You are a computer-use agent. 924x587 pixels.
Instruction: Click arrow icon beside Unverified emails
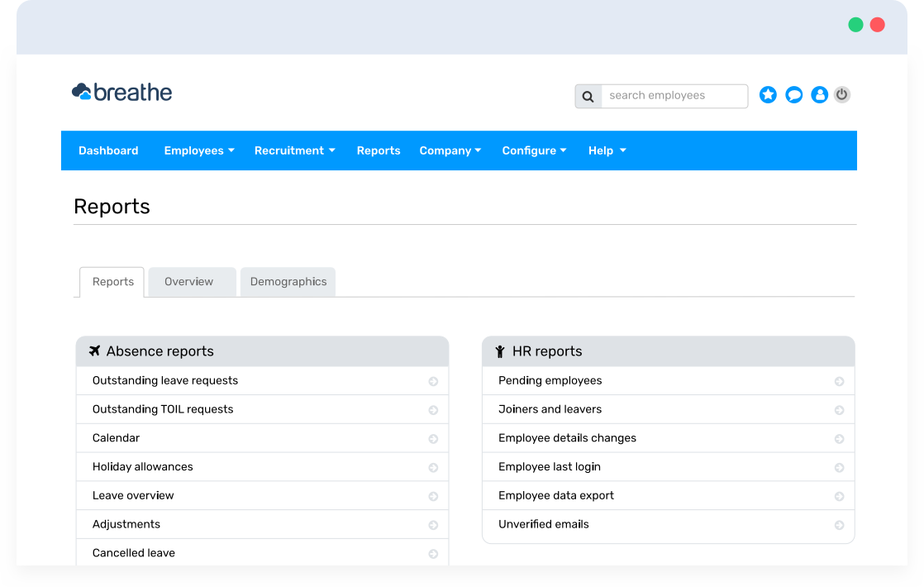[x=839, y=525]
